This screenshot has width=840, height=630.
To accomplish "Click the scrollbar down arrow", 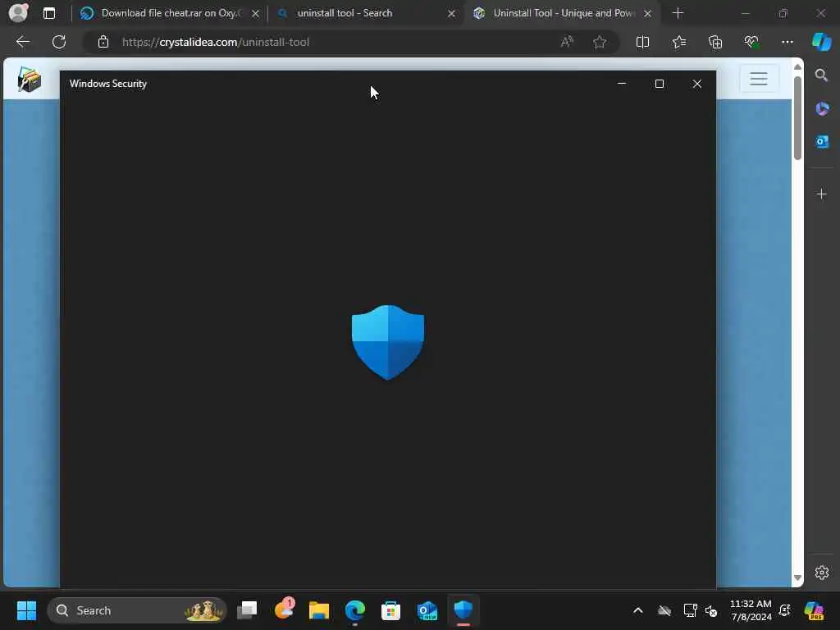I will coord(797,578).
